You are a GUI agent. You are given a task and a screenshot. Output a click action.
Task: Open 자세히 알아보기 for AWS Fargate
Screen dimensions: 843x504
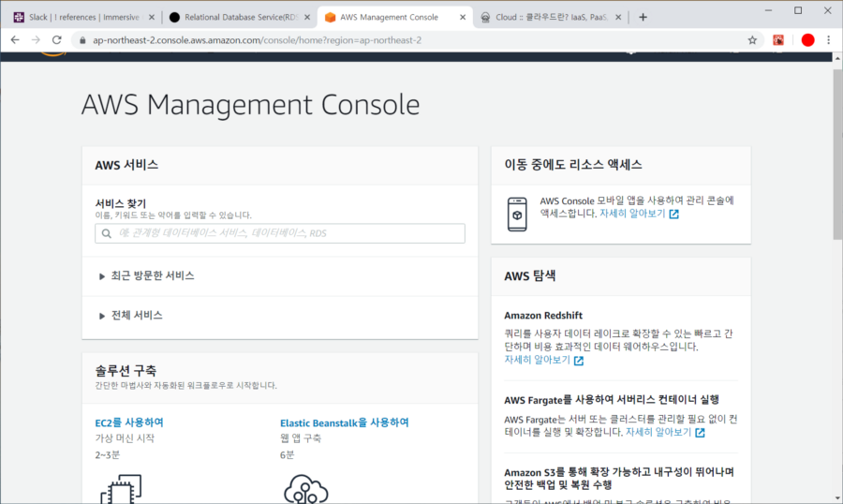pyautogui.click(x=658, y=432)
